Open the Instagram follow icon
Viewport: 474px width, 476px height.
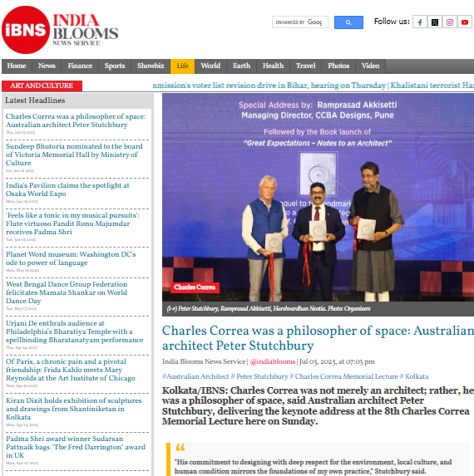(x=450, y=22)
